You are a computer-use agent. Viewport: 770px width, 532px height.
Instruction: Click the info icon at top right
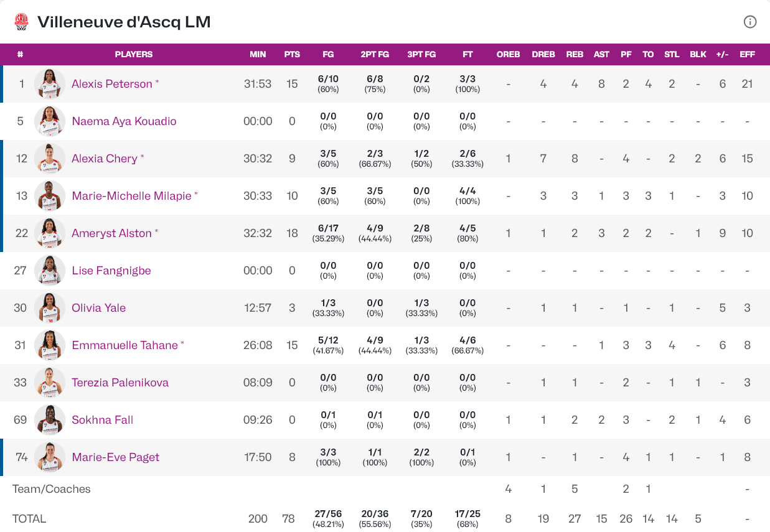[750, 22]
